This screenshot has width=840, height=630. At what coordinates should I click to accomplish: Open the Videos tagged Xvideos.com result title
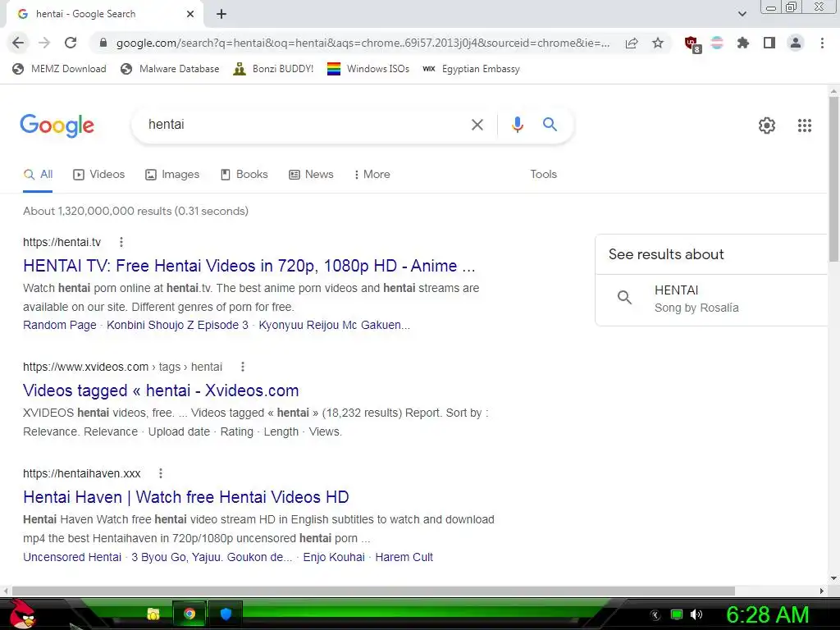coord(161,390)
